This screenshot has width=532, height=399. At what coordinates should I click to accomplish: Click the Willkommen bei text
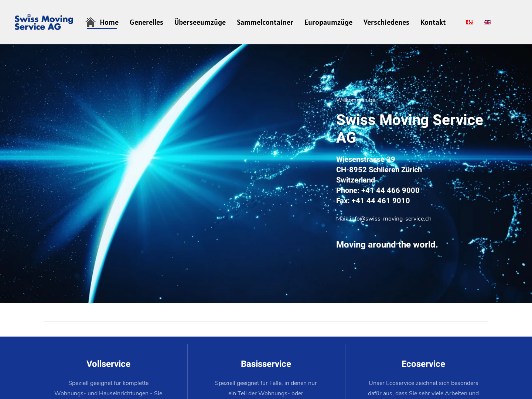pyautogui.click(x=356, y=100)
